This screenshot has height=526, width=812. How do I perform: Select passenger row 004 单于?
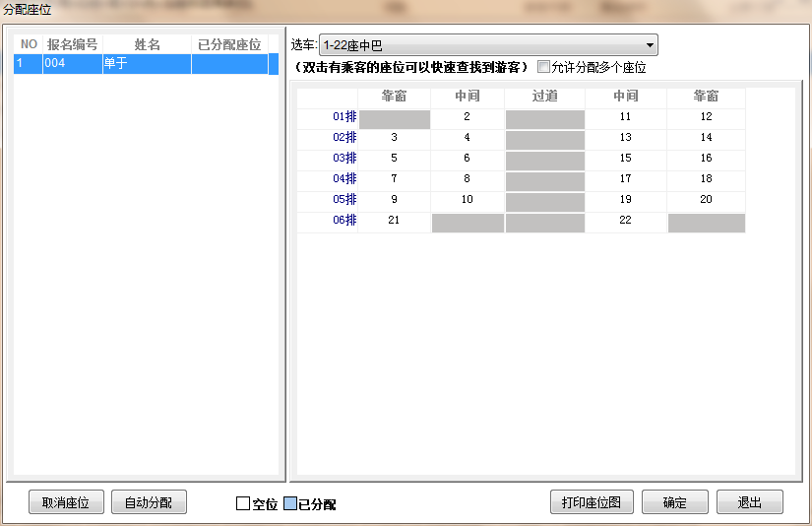point(146,64)
